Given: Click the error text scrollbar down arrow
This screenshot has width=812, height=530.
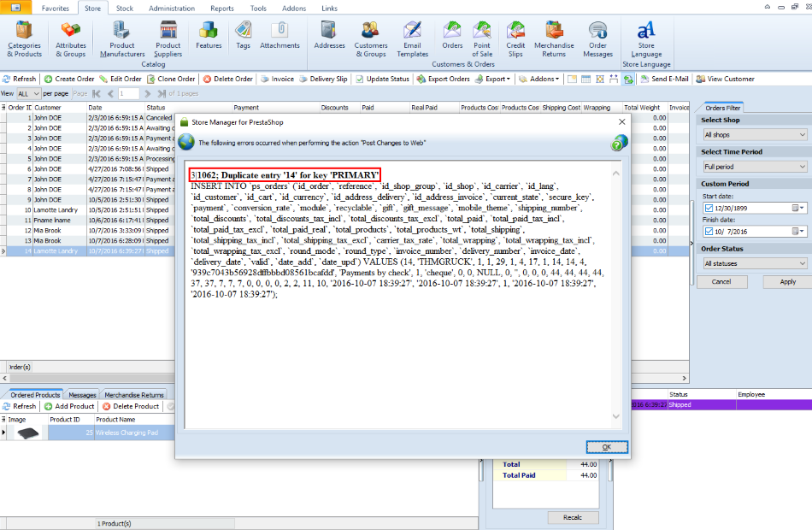Looking at the screenshot, I should click(x=615, y=416).
